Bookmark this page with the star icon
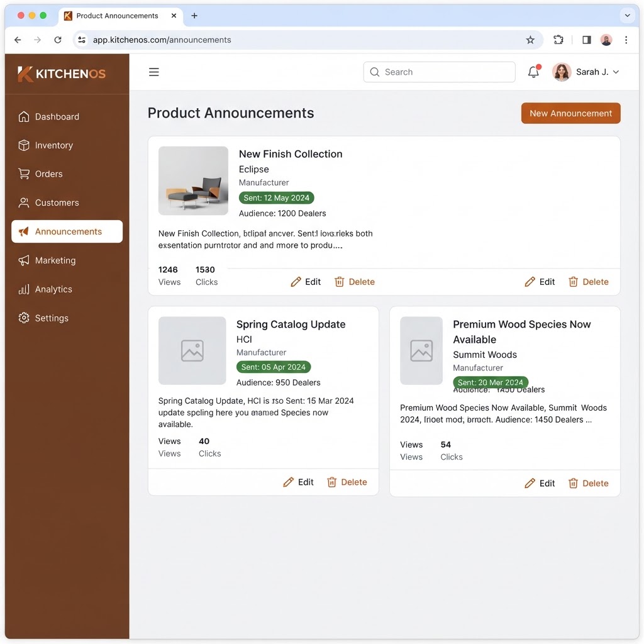The image size is (644, 644). pos(530,40)
